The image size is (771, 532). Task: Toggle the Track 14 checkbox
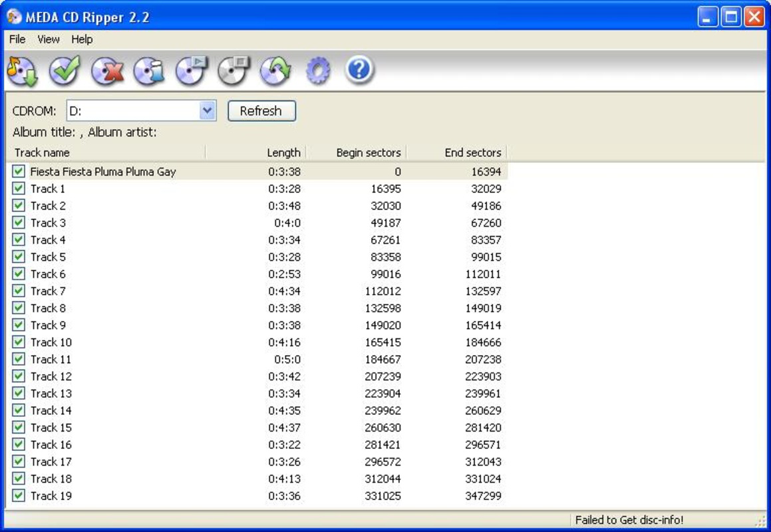click(x=19, y=410)
